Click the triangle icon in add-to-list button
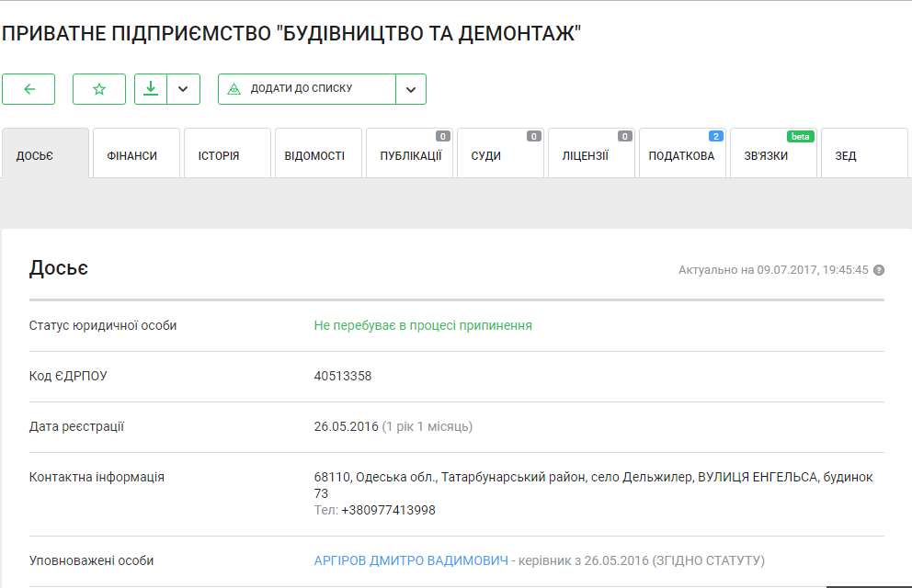The height and width of the screenshot is (588, 912). 234,89
